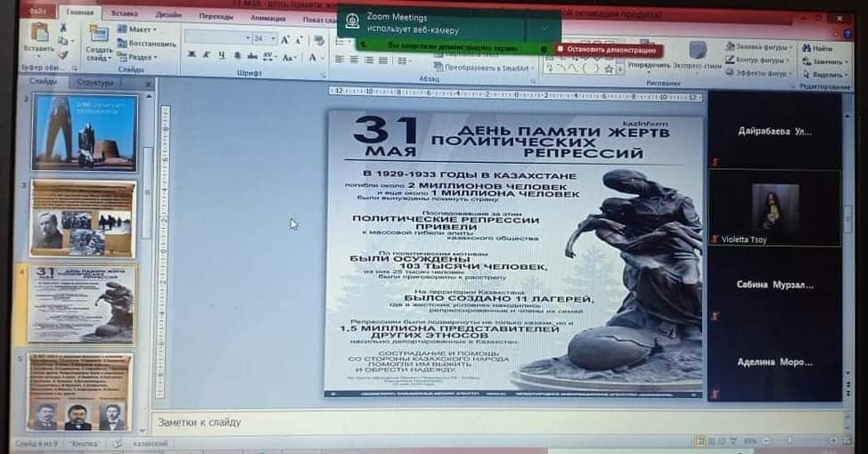868x454 pixels.
Task: Toggle italic (К) formatting
Action: click(x=206, y=54)
